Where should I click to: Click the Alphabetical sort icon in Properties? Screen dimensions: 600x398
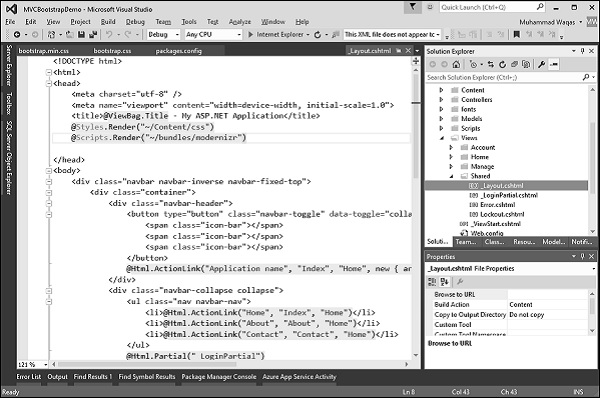pyautogui.click(x=444, y=282)
